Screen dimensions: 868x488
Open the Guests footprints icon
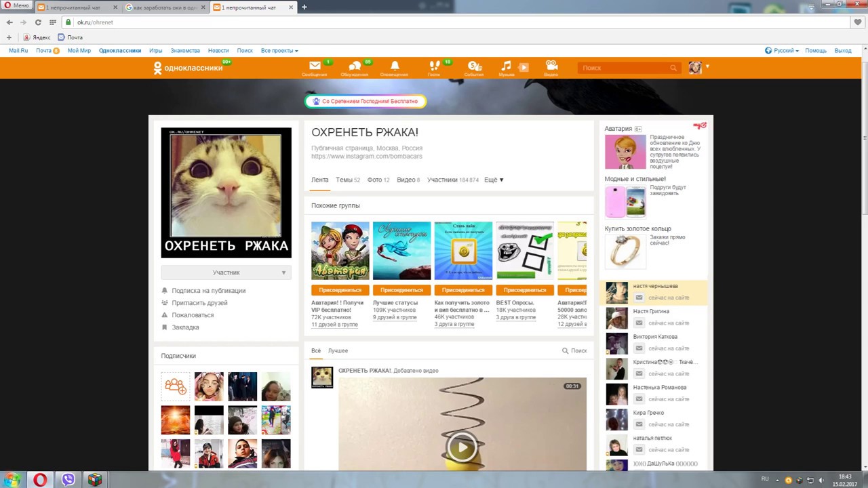pos(434,66)
